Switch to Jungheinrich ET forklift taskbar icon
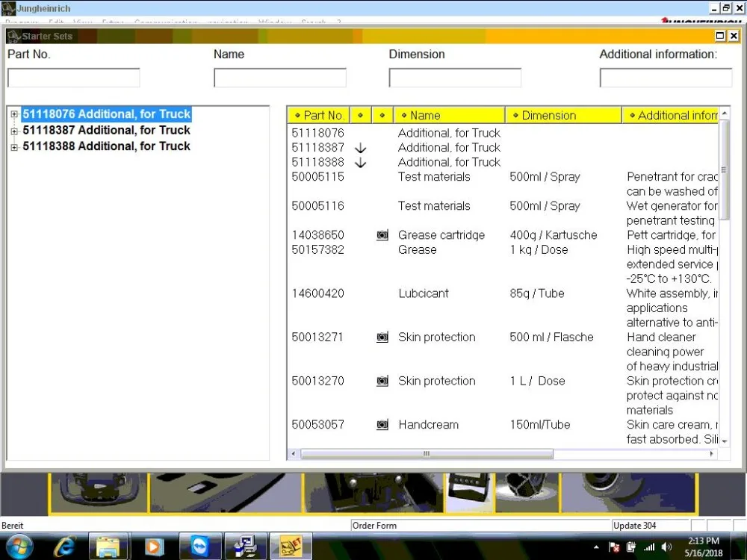 click(x=291, y=547)
